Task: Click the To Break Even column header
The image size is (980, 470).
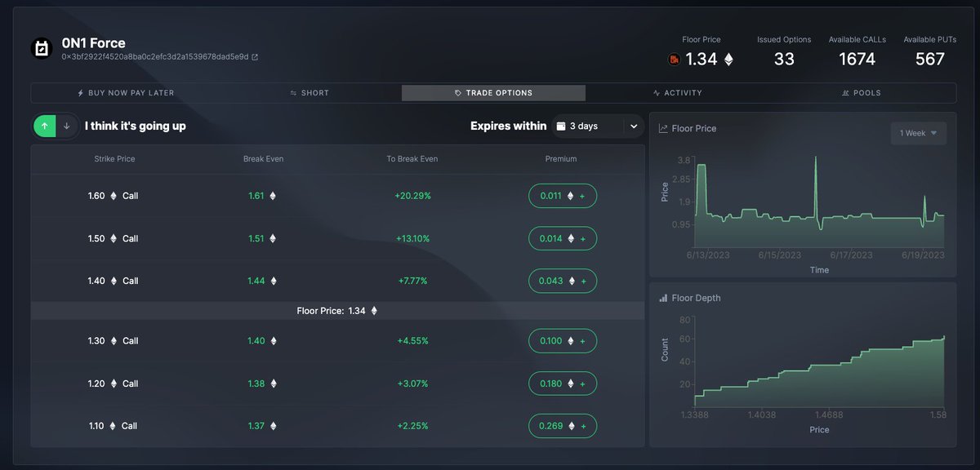Action: click(x=412, y=159)
